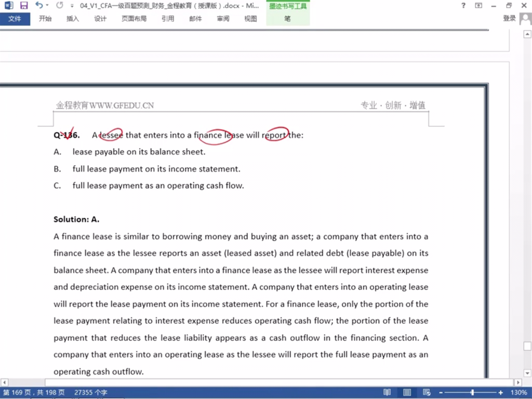Click the page count '第 169 页, 共 198 页'
This screenshot has width=532, height=399.
[34, 393]
